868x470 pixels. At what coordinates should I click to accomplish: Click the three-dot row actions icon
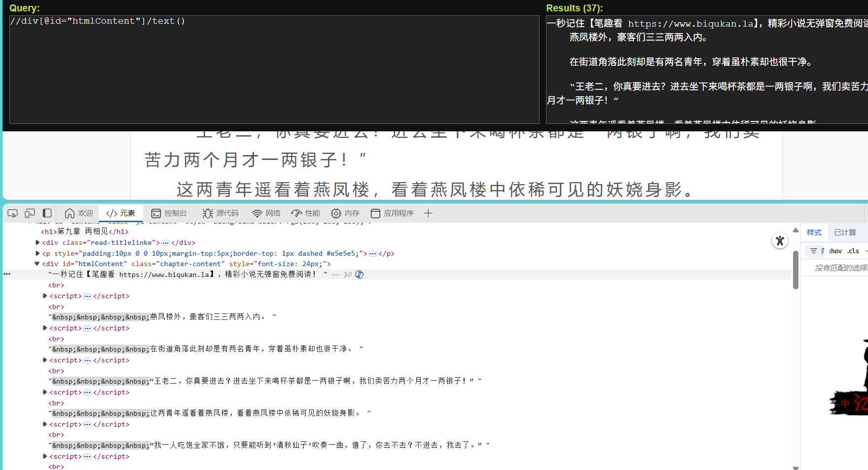(7, 274)
